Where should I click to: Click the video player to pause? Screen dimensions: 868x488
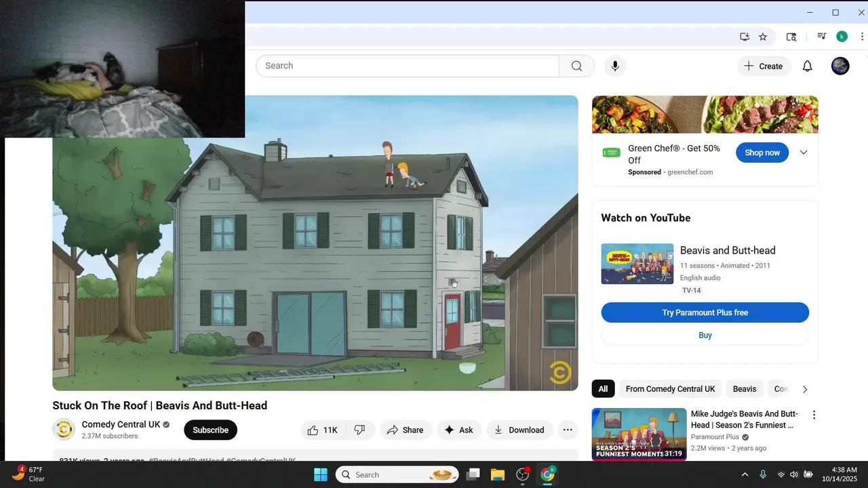click(x=315, y=243)
